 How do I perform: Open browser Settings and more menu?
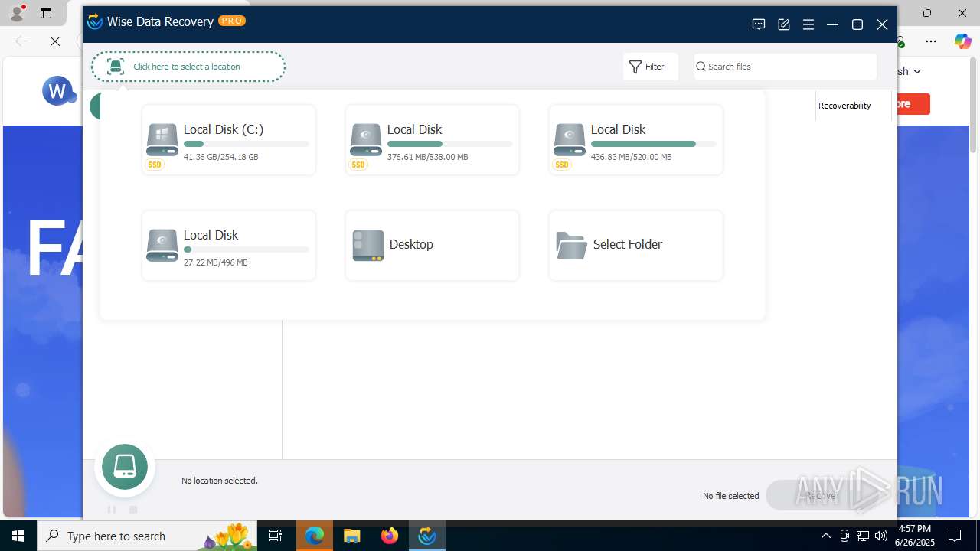(931, 41)
